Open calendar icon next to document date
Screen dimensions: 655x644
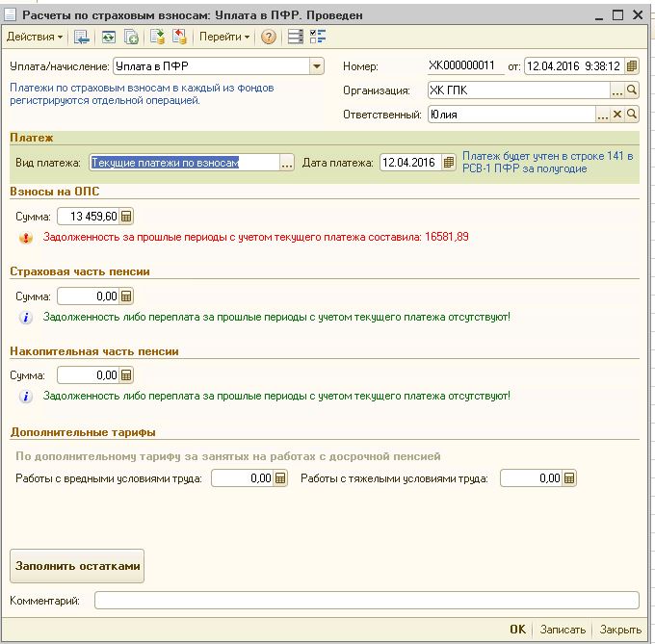click(632, 66)
